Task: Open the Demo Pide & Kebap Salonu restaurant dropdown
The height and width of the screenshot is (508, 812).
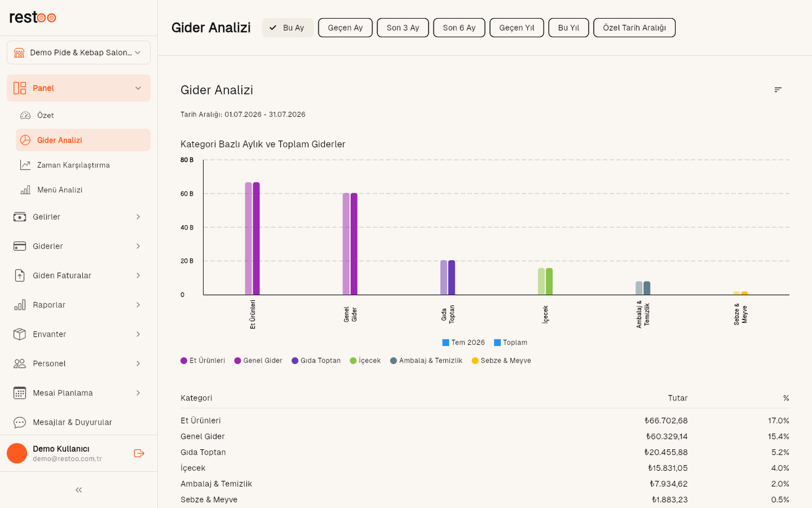Action: click(x=79, y=53)
